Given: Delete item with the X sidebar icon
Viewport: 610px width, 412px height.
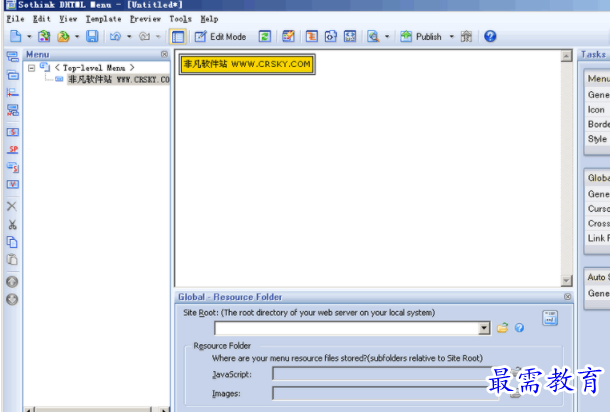Looking at the screenshot, I should [x=12, y=206].
